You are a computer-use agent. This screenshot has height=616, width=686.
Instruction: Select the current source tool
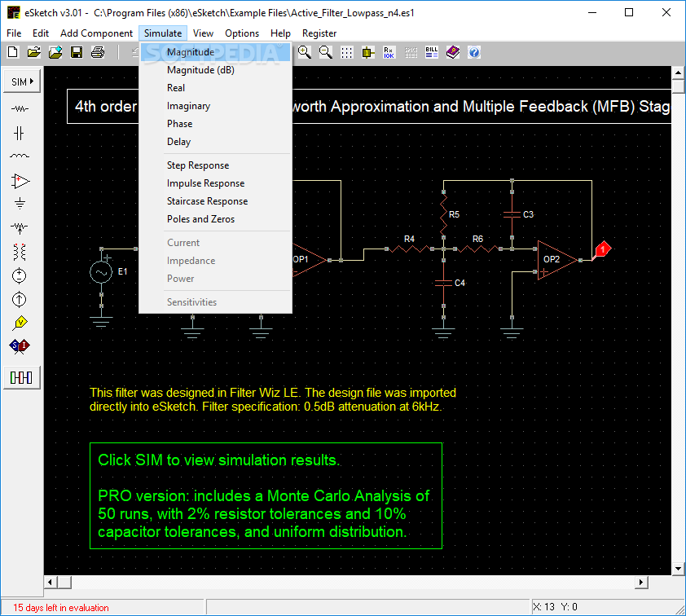[x=20, y=300]
